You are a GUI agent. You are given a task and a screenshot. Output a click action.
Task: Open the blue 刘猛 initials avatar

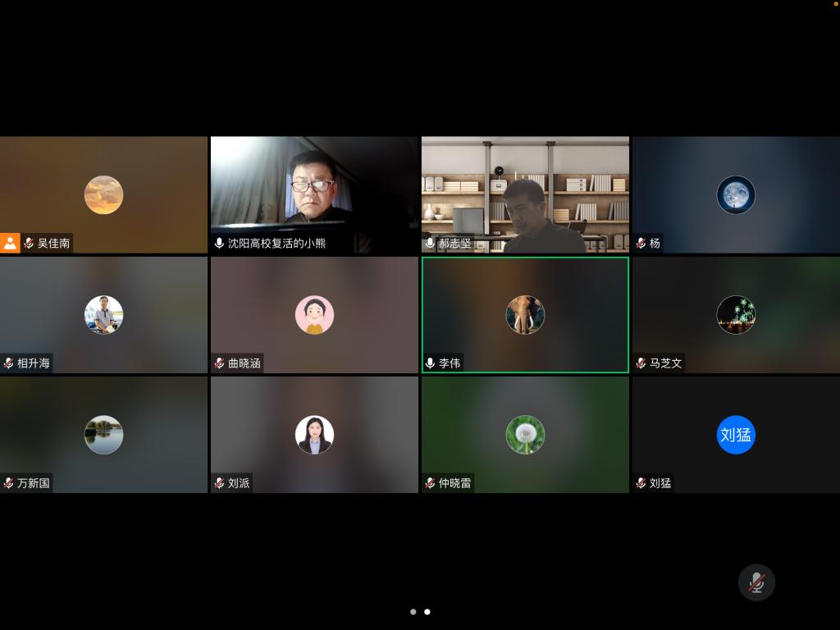tap(736, 435)
